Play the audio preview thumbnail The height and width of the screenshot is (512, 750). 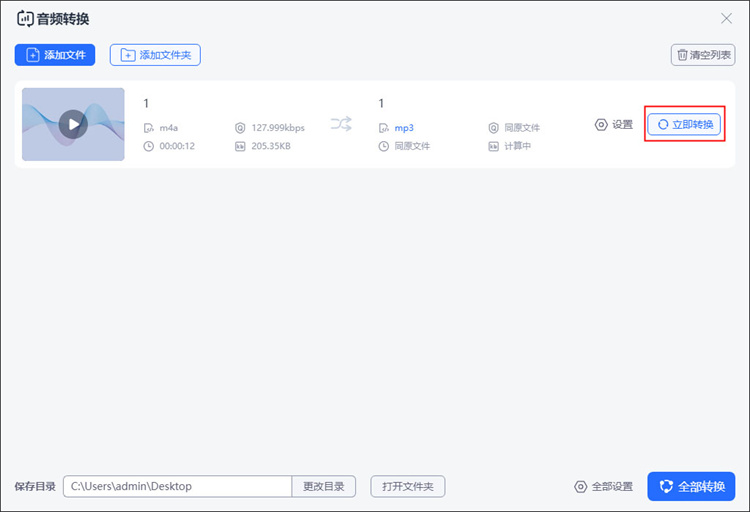click(73, 124)
